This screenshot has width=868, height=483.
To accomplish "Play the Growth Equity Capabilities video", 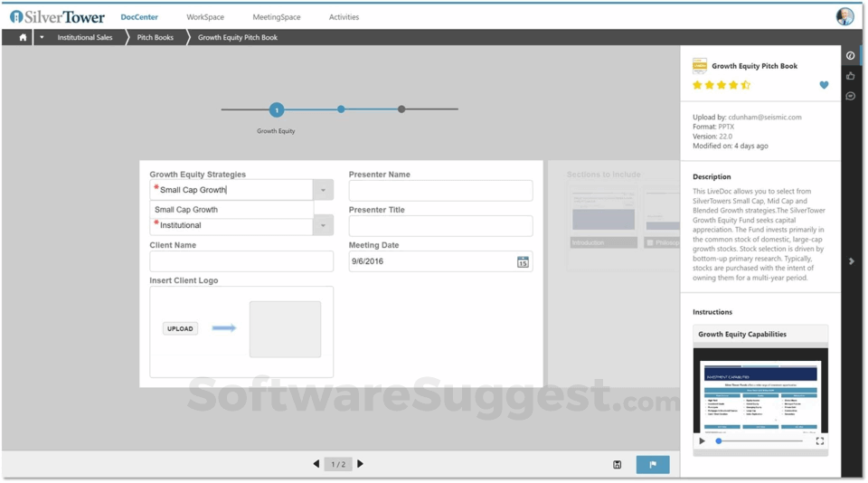I will click(702, 440).
